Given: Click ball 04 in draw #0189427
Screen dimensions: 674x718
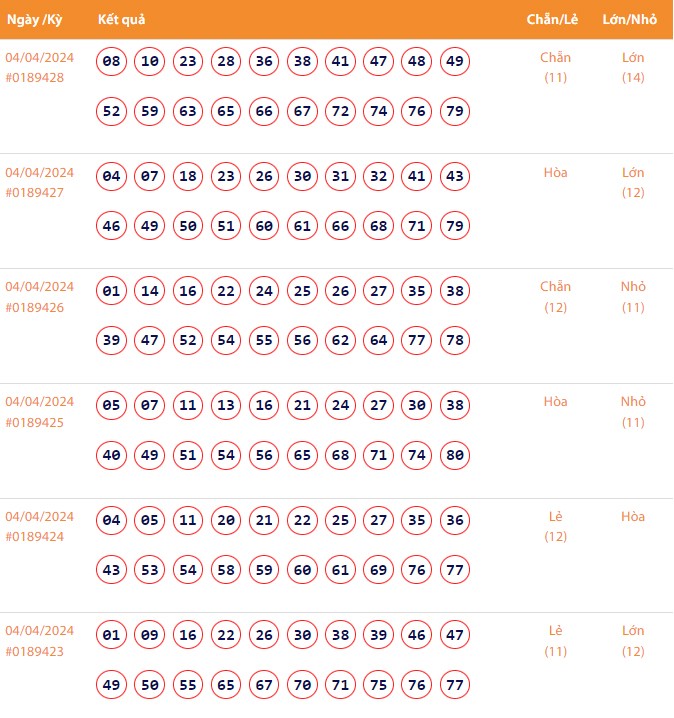Looking at the screenshot, I should pos(112,177).
